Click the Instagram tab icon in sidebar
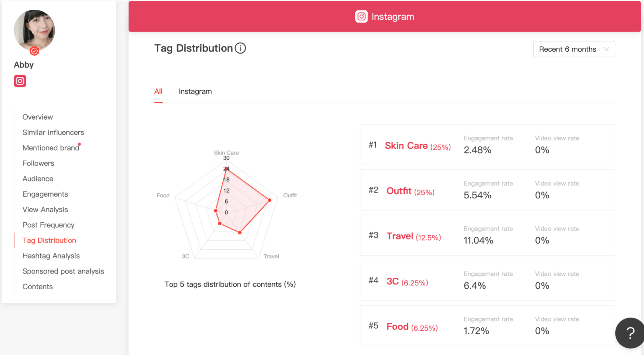The image size is (644, 355). [x=20, y=80]
